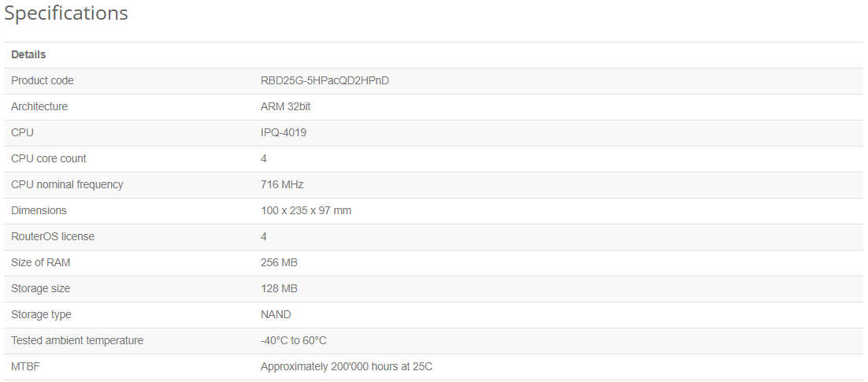Select the ARM 32bit architecture value
868x382 pixels.
point(286,107)
